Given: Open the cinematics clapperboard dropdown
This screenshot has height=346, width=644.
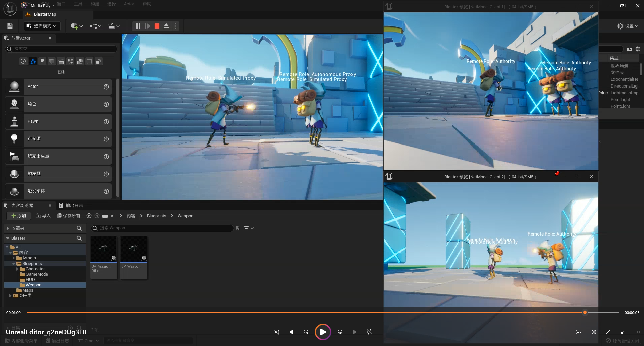Looking at the screenshot, I should click(114, 26).
